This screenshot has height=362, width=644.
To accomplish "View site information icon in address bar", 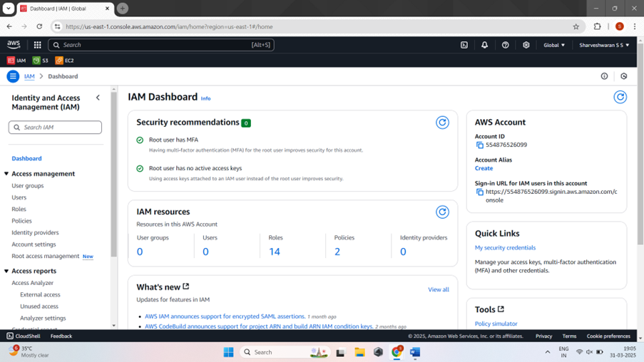I will point(58,26).
